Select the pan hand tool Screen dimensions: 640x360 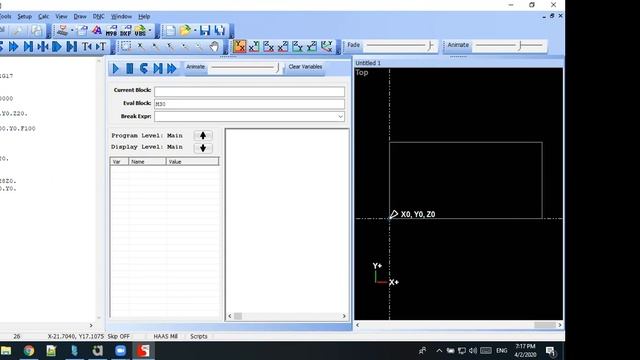tap(214, 47)
